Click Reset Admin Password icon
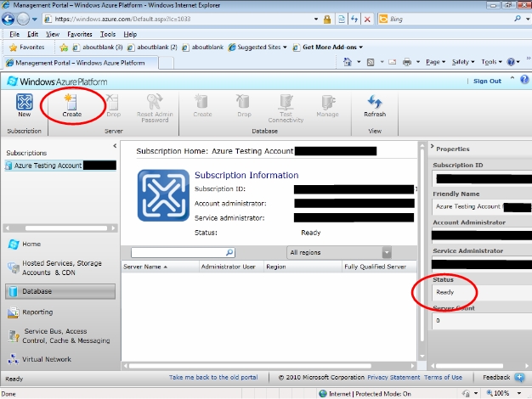This screenshot has width=532, height=399. coord(155,102)
